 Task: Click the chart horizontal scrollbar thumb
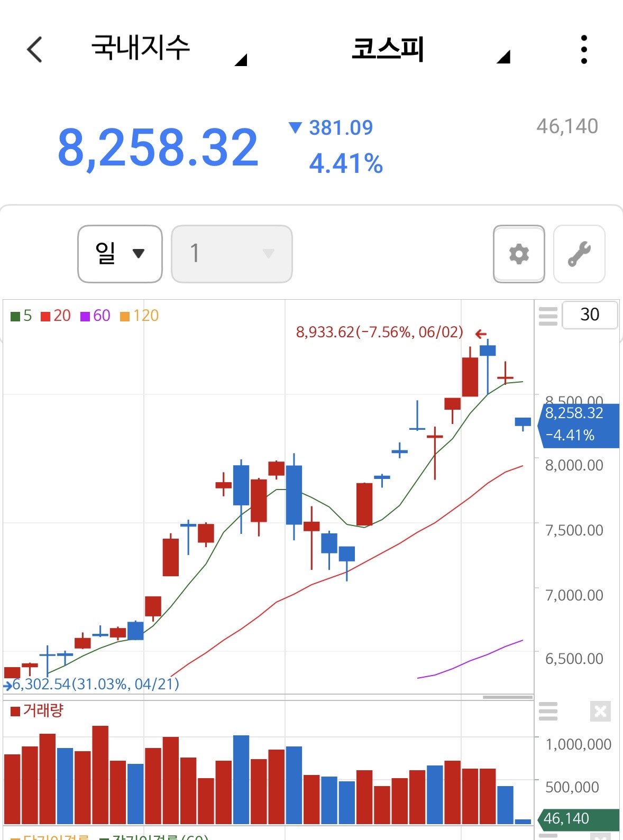508,697
